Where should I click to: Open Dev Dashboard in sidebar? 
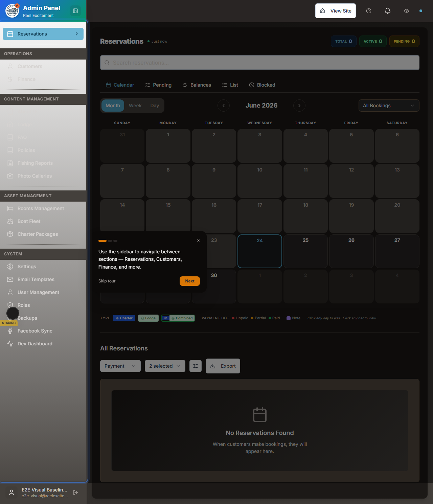point(43,344)
